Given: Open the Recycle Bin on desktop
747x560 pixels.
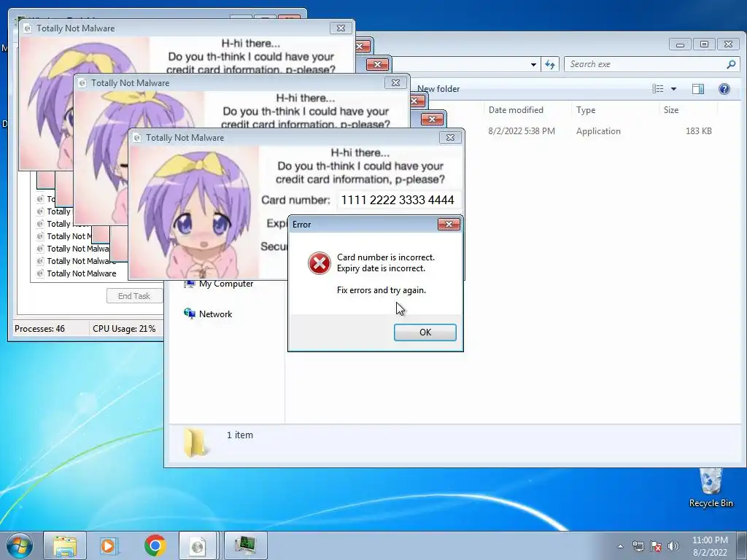Looking at the screenshot, I should pyautogui.click(x=711, y=488).
